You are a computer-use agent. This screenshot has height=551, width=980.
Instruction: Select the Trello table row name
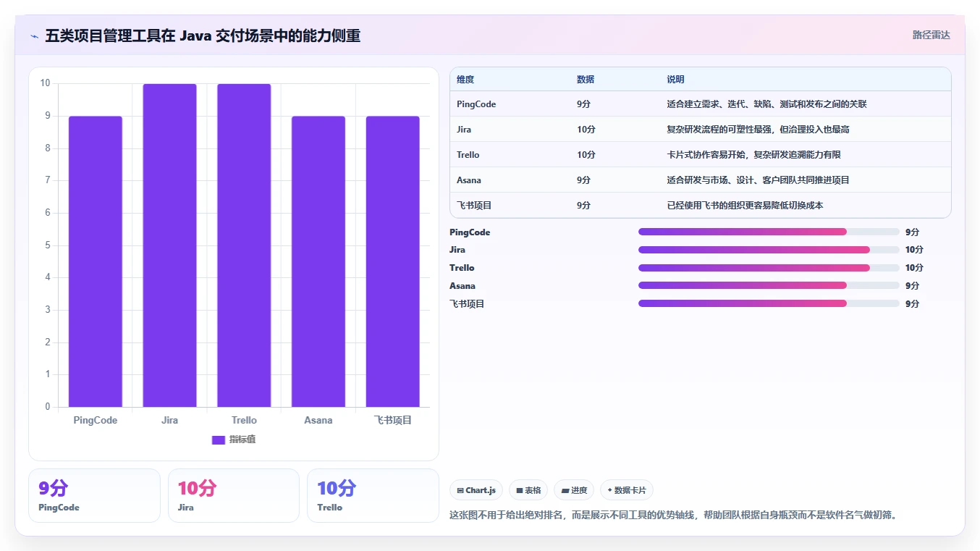tap(468, 155)
